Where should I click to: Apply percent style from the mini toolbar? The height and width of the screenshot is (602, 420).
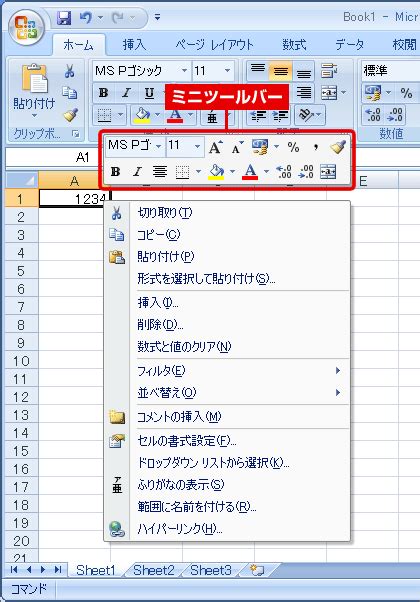pyautogui.click(x=293, y=147)
